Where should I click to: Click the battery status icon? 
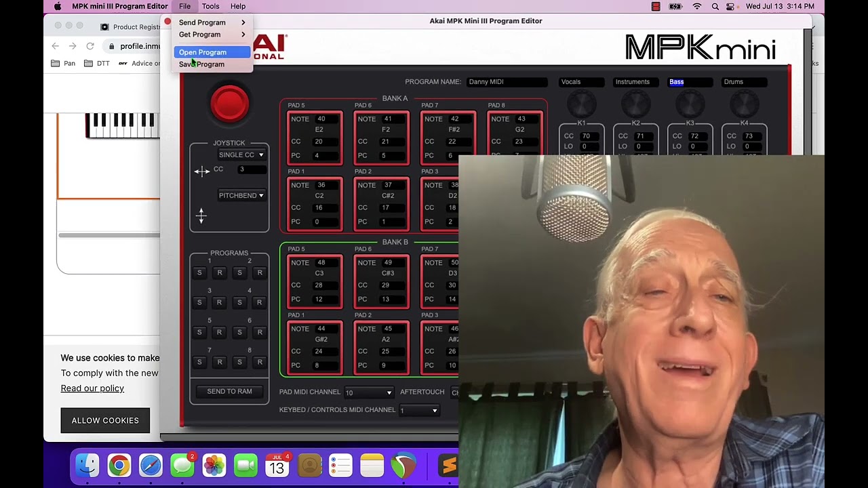(x=675, y=6)
